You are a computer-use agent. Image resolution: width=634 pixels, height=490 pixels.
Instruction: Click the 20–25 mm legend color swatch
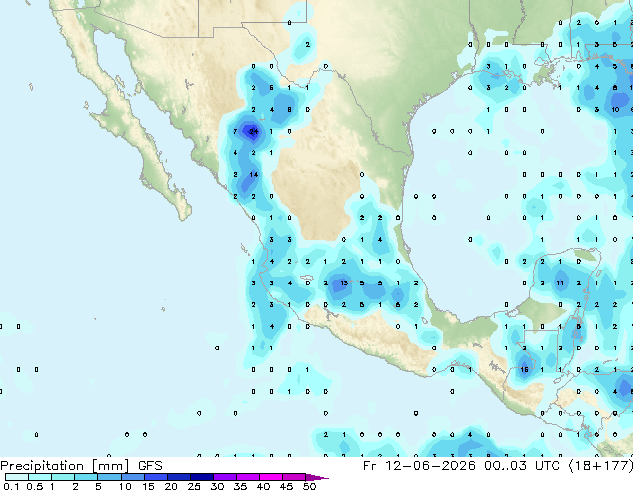pyautogui.click(x=178, y=477)
